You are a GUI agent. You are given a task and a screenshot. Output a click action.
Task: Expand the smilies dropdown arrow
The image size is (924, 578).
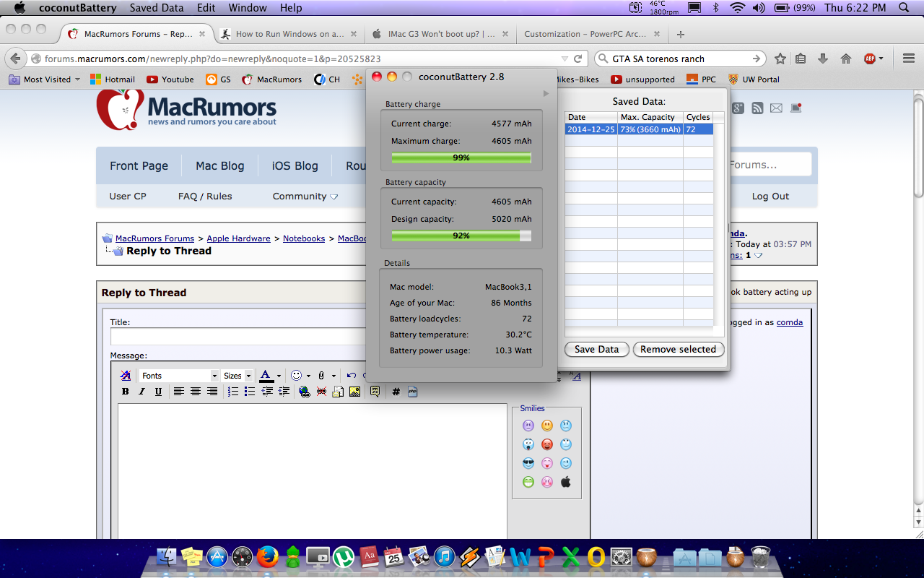(x=308, y=376)
